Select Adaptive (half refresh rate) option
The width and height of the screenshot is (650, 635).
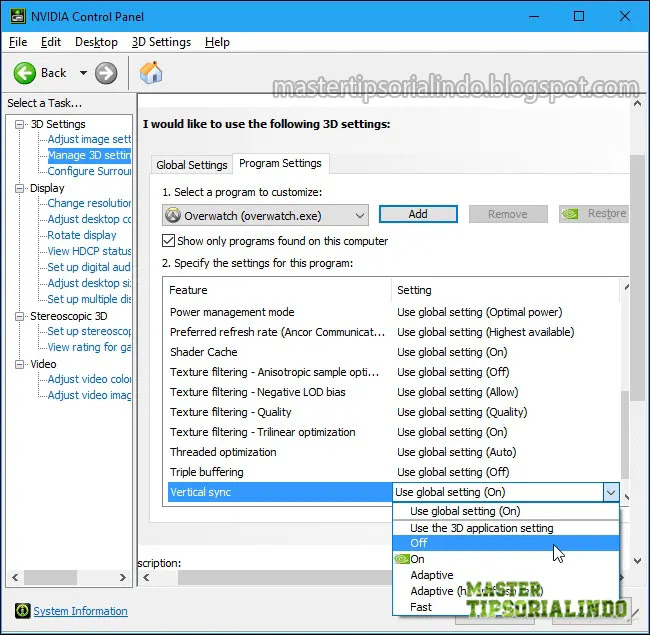506,591
